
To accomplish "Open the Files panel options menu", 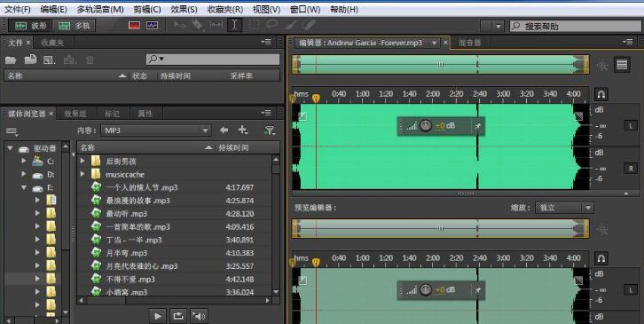I will click(x=266, y=42).
